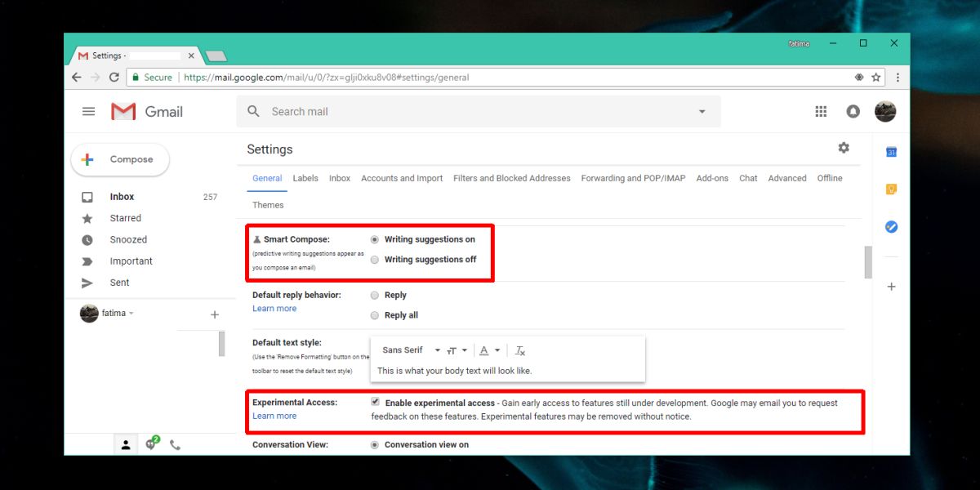Click the browser address bar URL
This screenshot has width=980, height=490.
coord(327,78)
